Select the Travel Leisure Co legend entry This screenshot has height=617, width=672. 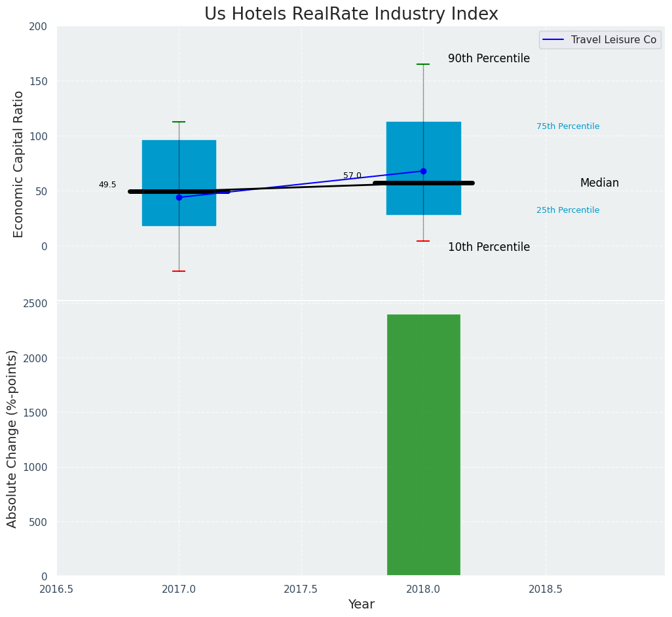(613, 40)
